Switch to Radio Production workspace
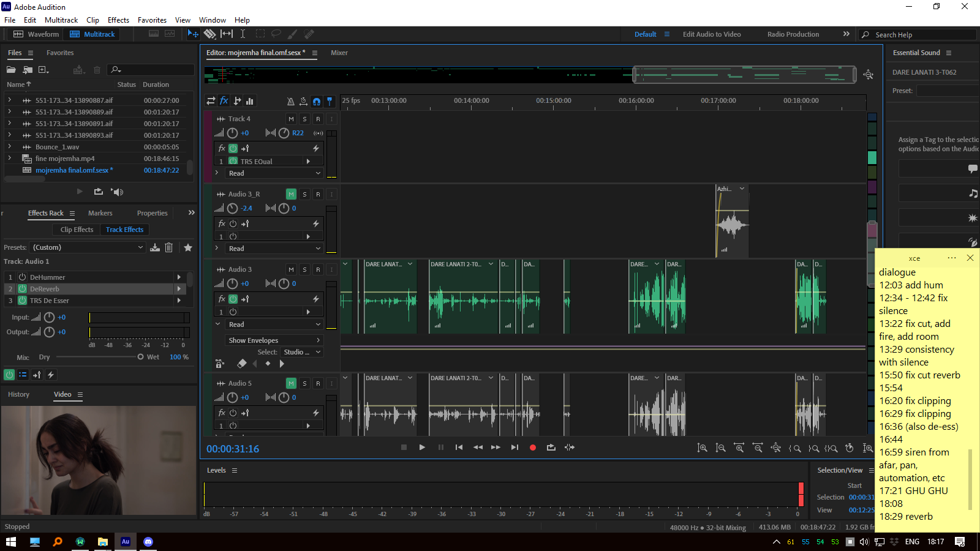 click(793, 34)
